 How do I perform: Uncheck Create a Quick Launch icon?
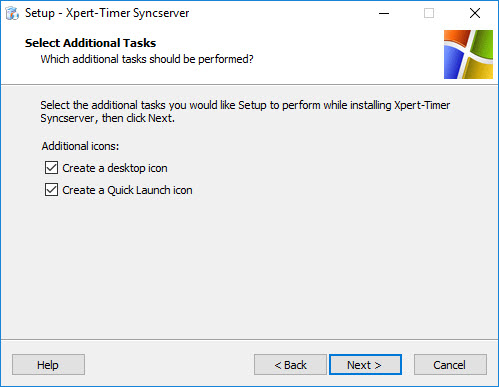coord(51,190)
